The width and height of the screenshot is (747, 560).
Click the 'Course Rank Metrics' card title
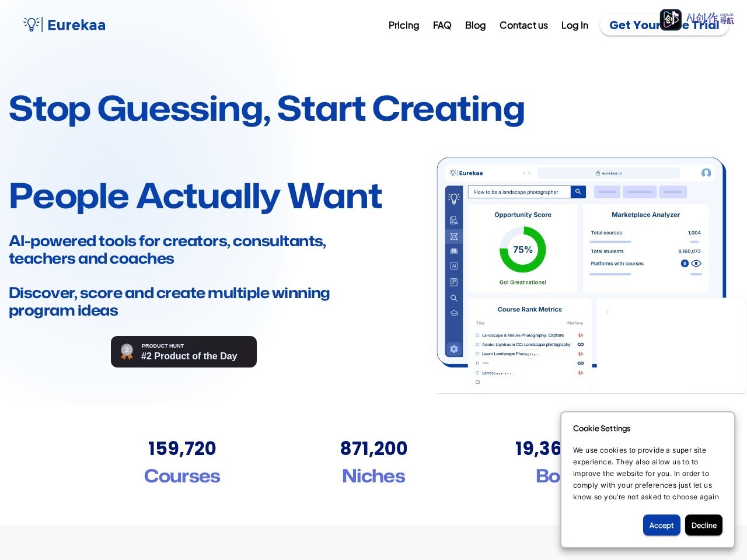coord(530,309)
